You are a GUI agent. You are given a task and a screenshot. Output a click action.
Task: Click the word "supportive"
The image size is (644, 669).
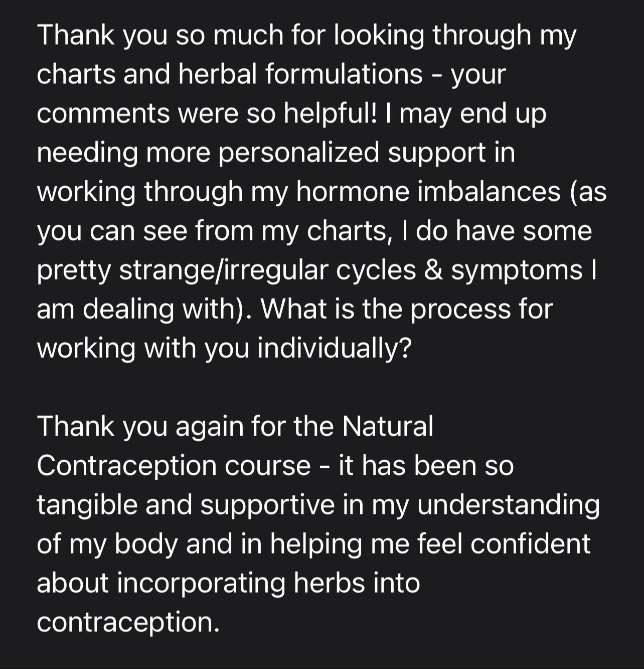(267, 505)
